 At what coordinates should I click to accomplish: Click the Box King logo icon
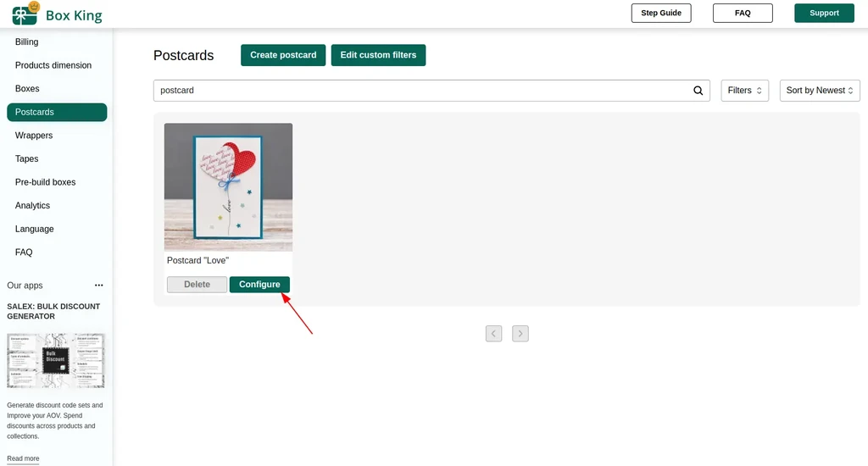click(25, 14)
